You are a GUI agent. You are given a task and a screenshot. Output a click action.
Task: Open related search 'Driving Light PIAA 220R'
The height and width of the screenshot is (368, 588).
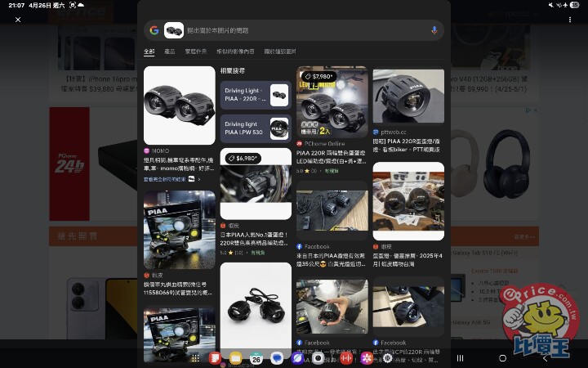(x=256, y=95)
